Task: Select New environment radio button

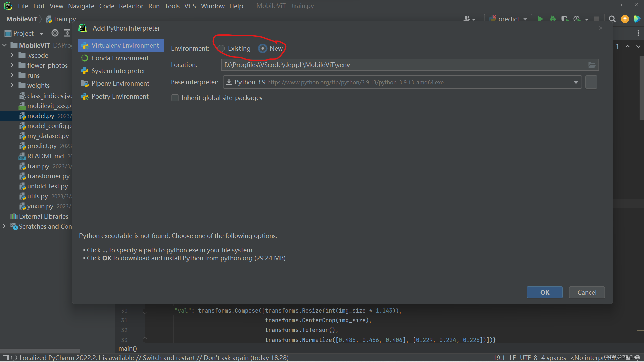Action: click(263, 48)
